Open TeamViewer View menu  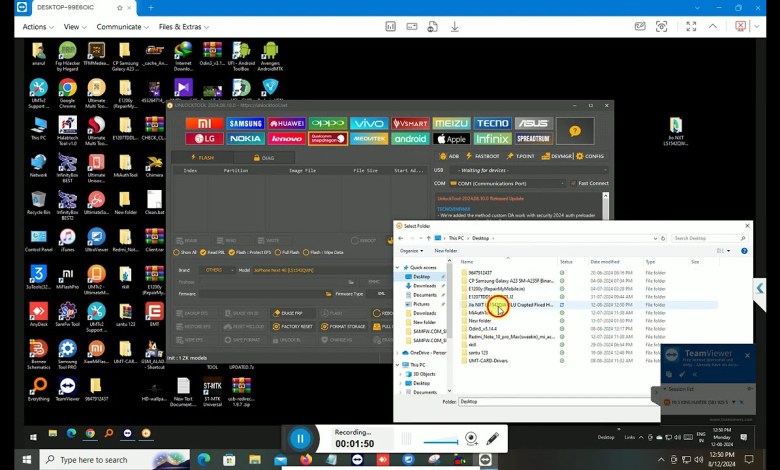pyautogui.click(x=75, y=27)
